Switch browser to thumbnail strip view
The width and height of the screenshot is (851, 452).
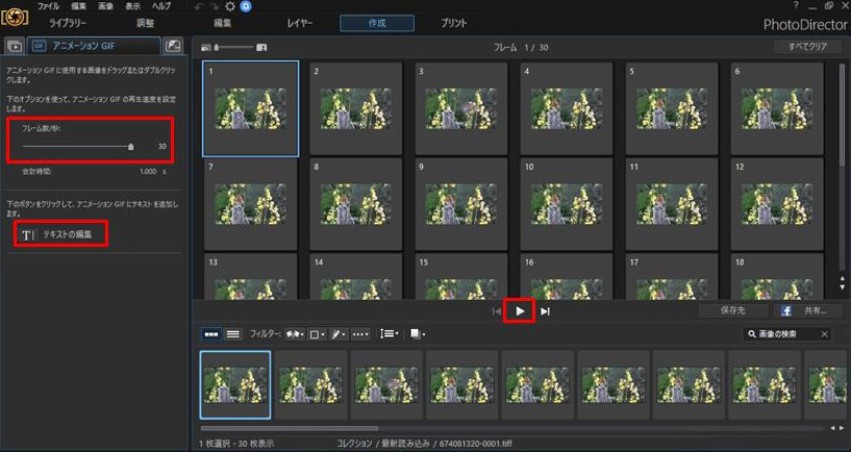pos(211,334)
